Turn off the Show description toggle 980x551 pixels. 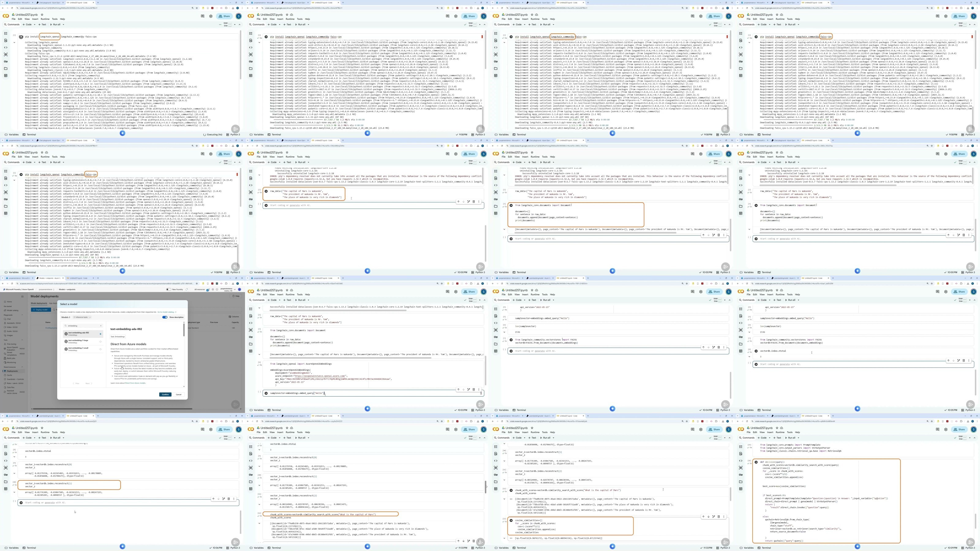(165, 317)
